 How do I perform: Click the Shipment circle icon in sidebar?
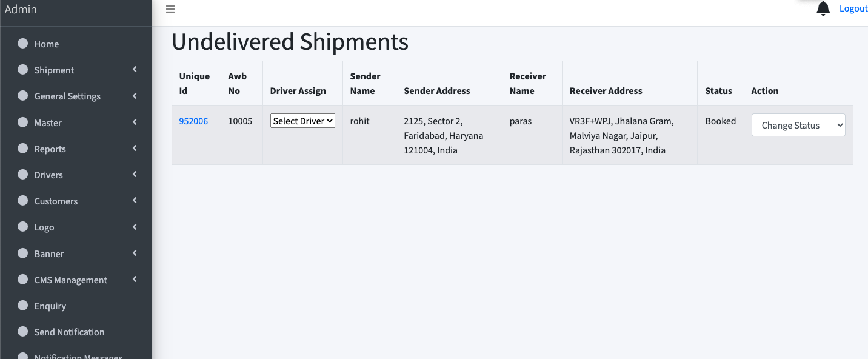tap(22, 70)
